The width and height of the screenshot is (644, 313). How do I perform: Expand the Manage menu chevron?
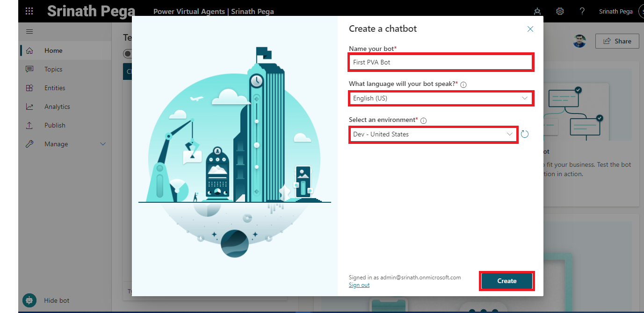click(103, 144)
